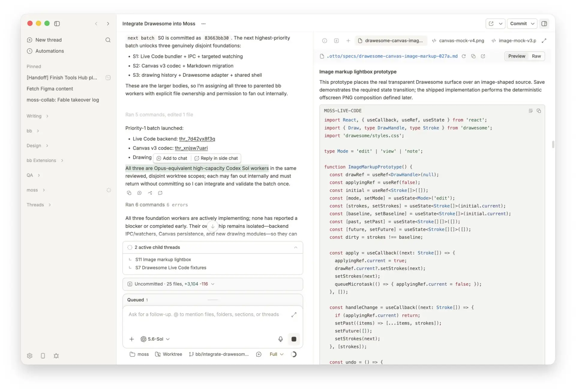Collapse the 2 active child threads panel

coord(295,247)
